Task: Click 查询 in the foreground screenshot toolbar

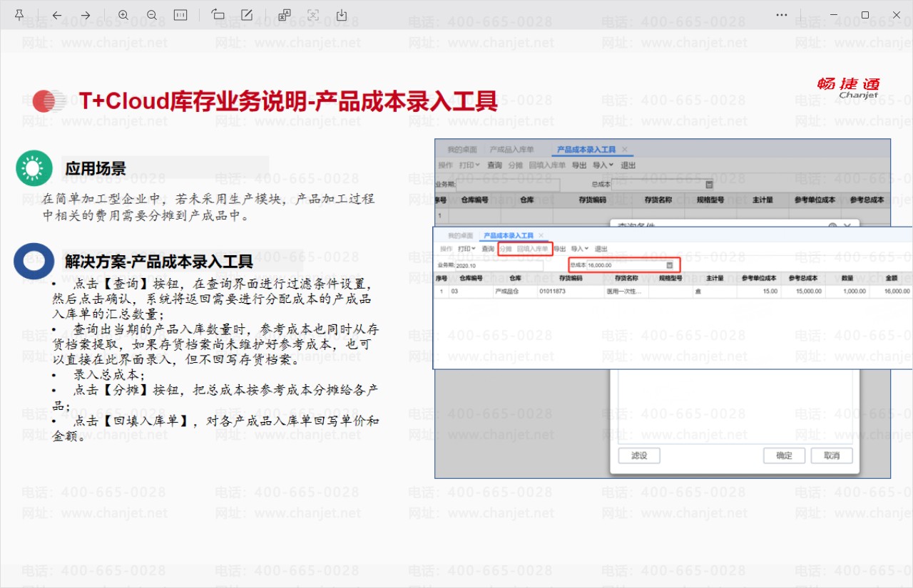Action: (488, 249)
